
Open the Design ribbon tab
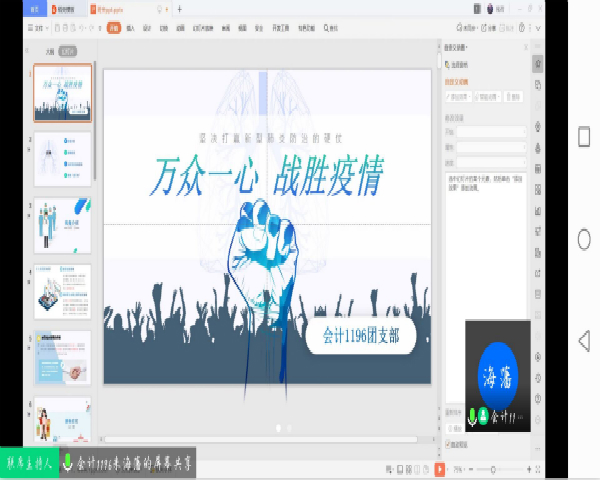pyautogui.click(x=147, y=28)
